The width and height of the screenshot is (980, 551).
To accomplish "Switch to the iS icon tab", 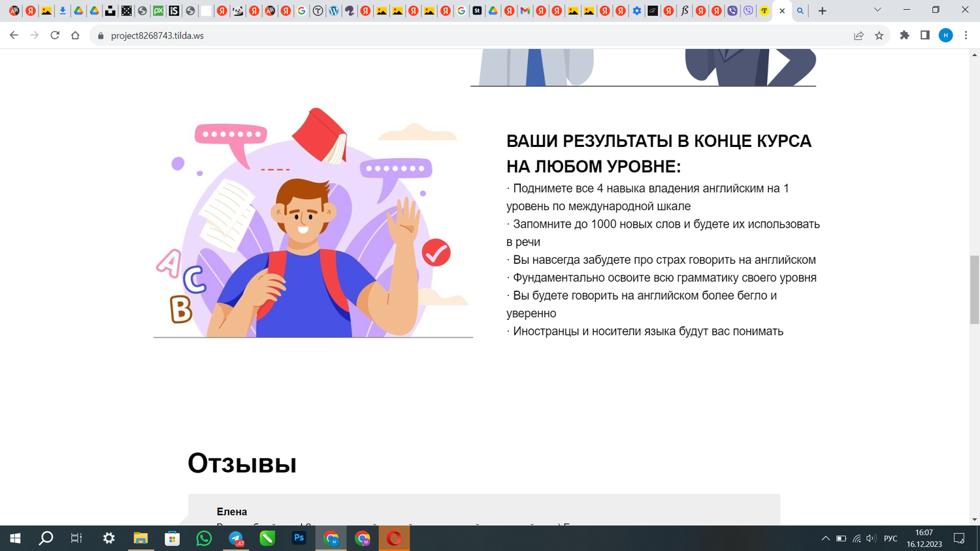I will [174, 10].
